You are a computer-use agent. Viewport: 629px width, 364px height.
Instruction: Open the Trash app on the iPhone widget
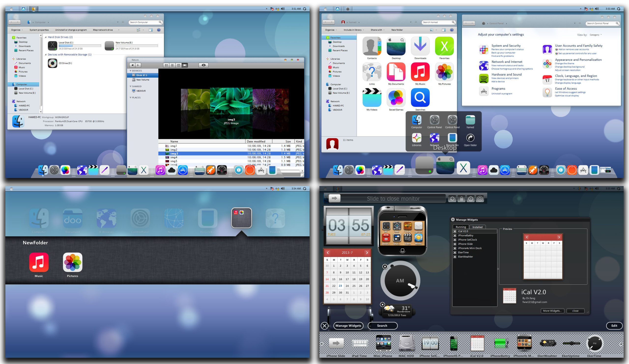click(x=408, y=226)
